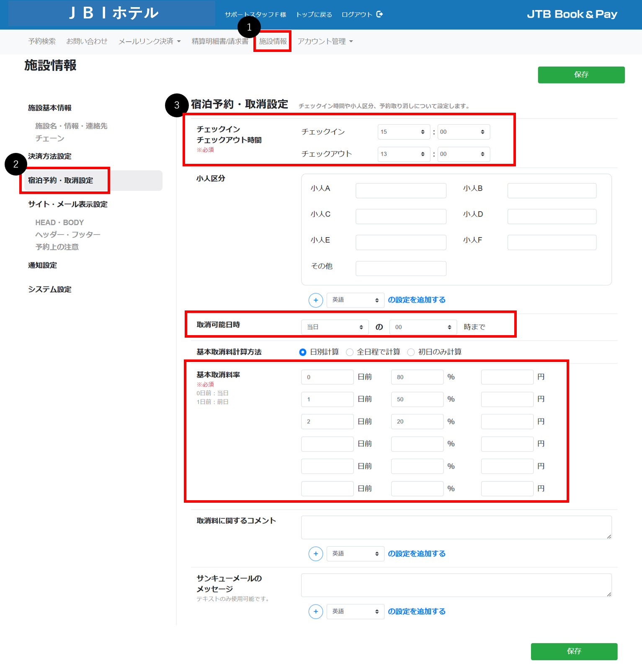642x672 pixels.
Task: Go to 予約上の注意 sidebar sub-item
Action: [57, 247]
